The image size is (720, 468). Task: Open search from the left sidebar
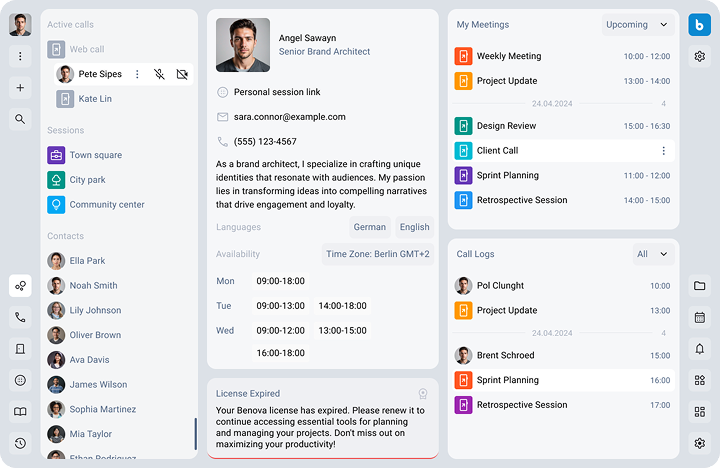point(20,120)
